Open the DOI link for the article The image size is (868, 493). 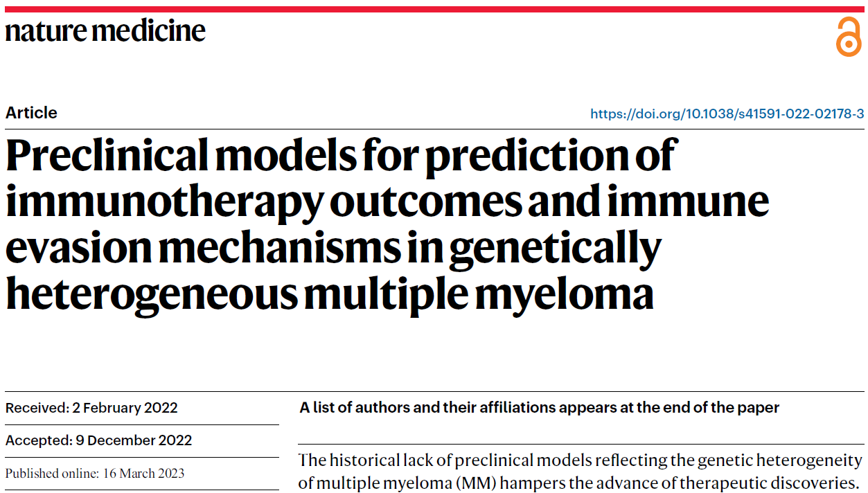pyautogui.click(x=727, y=114)
